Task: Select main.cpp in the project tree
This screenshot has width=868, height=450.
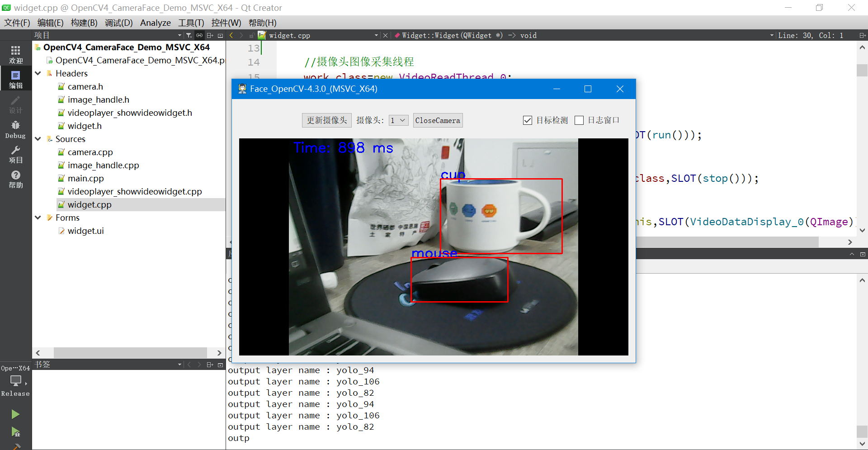Action: click(x=85, y=178)
